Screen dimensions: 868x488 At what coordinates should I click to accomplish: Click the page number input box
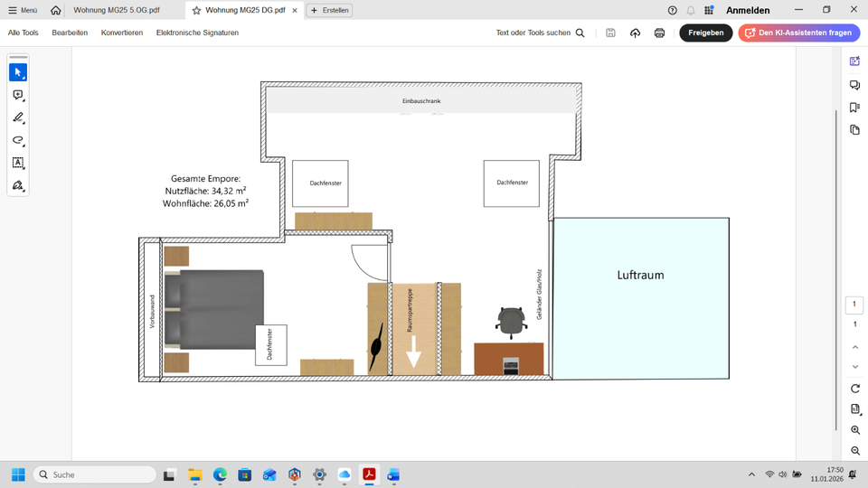coord(854,305)
